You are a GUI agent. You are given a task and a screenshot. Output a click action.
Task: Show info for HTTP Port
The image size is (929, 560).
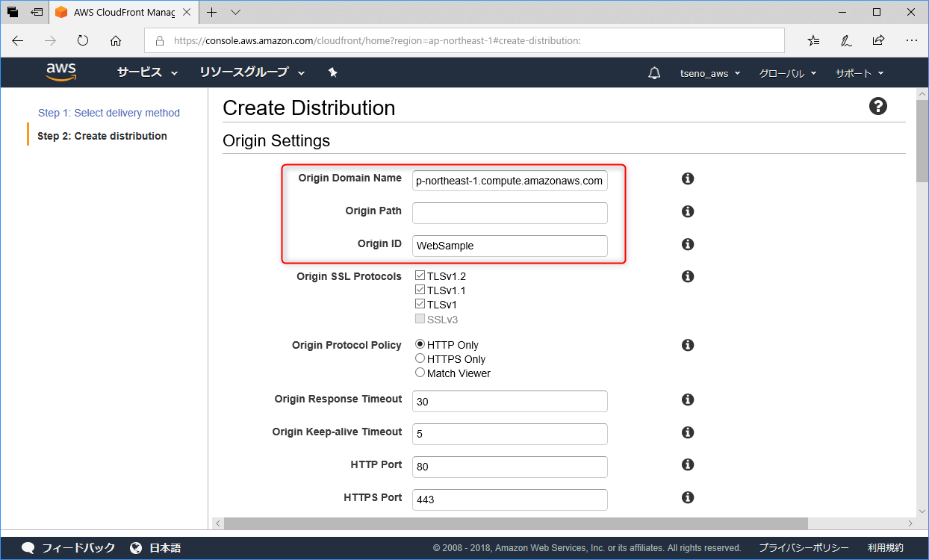(688, 464)
